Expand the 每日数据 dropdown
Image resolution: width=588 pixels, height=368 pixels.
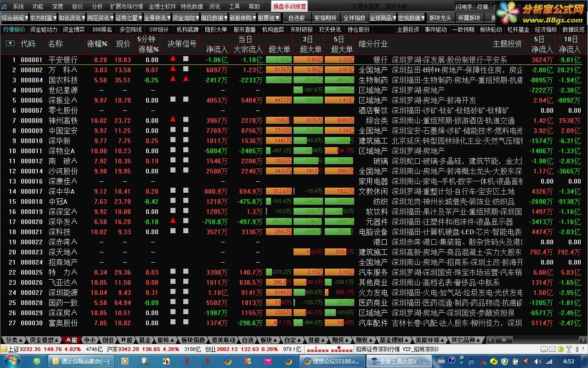coord(214,18)
